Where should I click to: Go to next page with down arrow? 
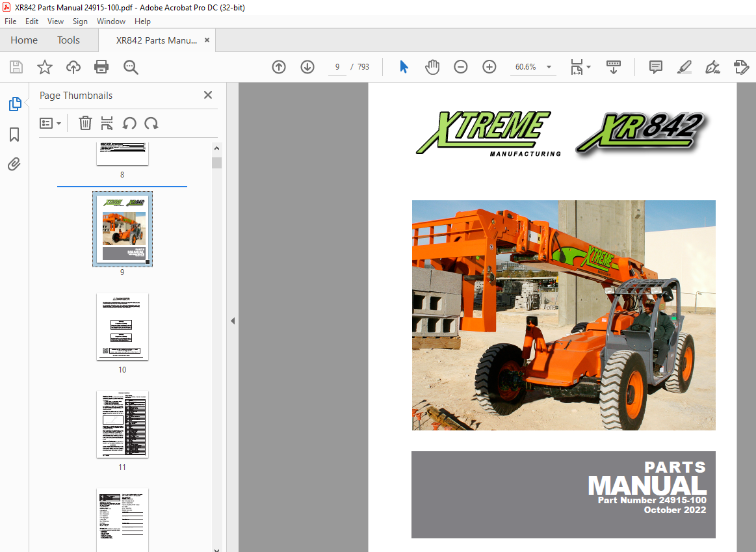pos(307,67)
